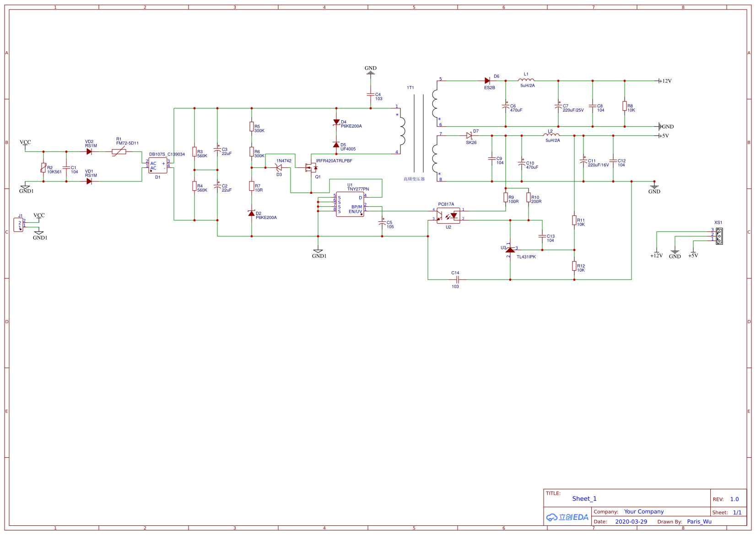Image resolution: width=756 pixels, height=535 pixels.
Task: Select the '10K561' value label
Action: click(54, 172)
